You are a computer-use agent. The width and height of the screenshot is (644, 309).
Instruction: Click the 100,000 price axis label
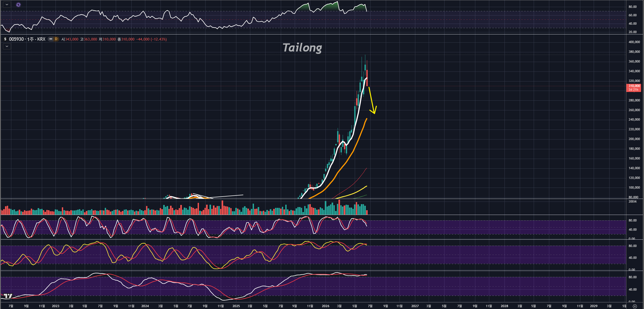coord(634,188)
